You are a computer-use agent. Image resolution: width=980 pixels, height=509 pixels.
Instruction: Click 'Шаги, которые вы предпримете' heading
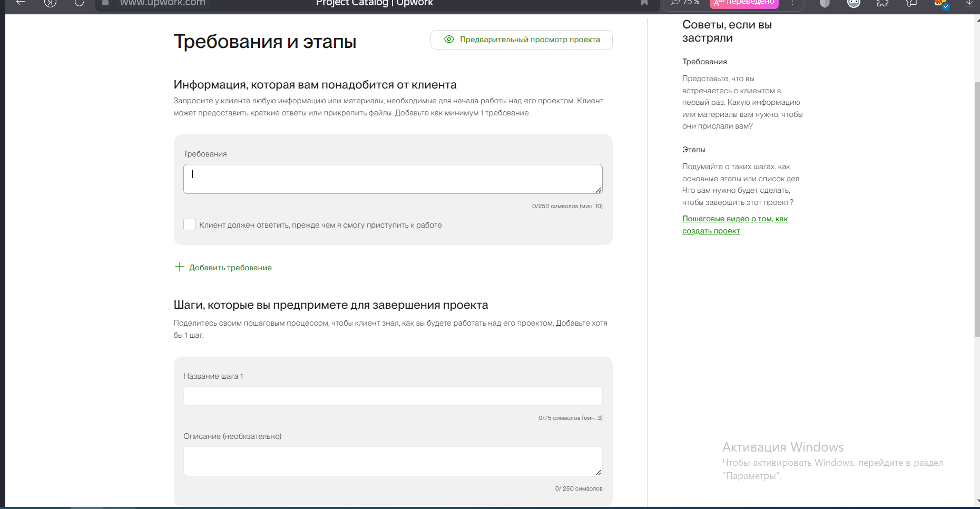coord(331,305)
